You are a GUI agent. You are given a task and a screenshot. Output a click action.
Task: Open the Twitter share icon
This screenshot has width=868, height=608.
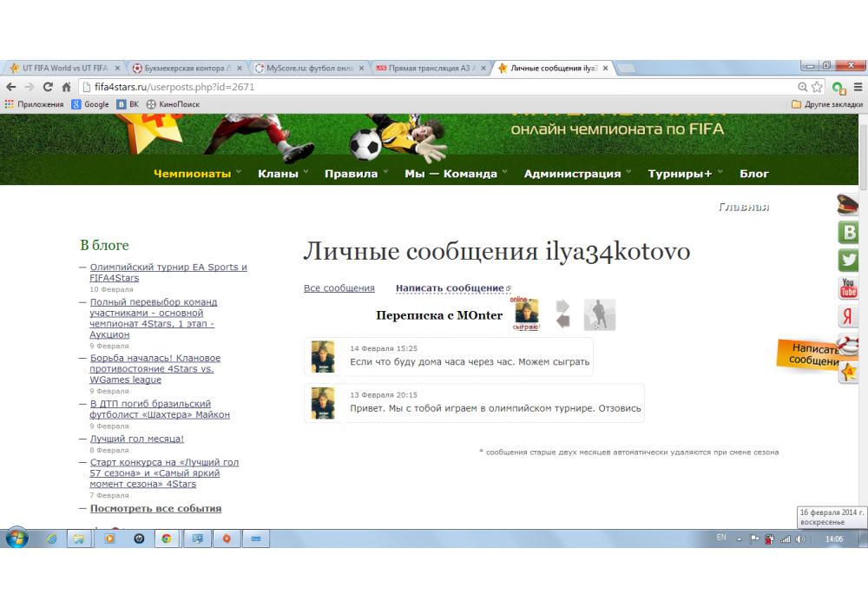coord(848,260)
